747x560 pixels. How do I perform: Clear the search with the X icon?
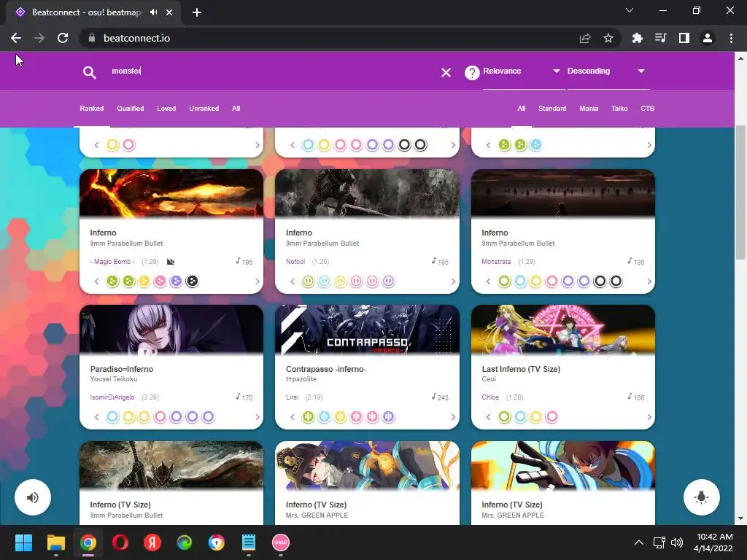coord(446,72)
